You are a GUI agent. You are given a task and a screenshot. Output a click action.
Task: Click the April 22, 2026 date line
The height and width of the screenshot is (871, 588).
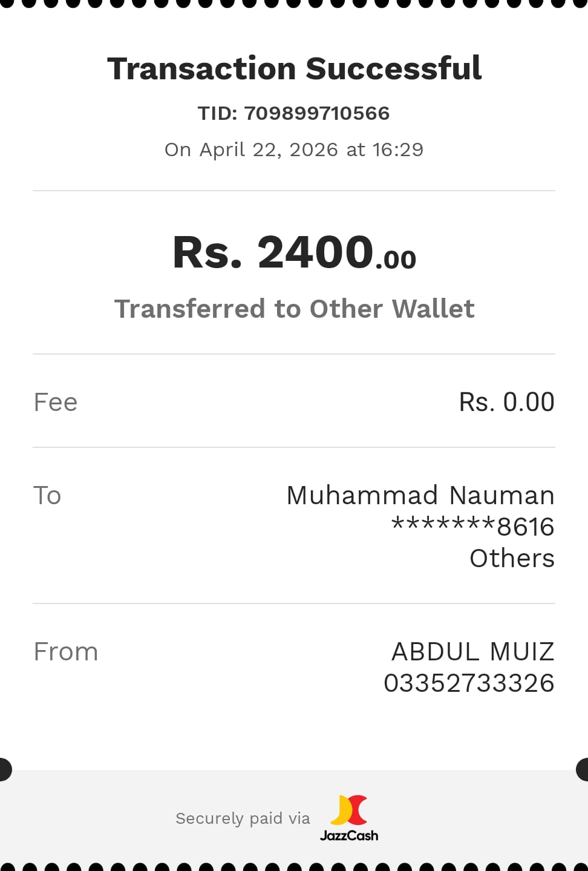pyautogui.click(x=294, y=150)
